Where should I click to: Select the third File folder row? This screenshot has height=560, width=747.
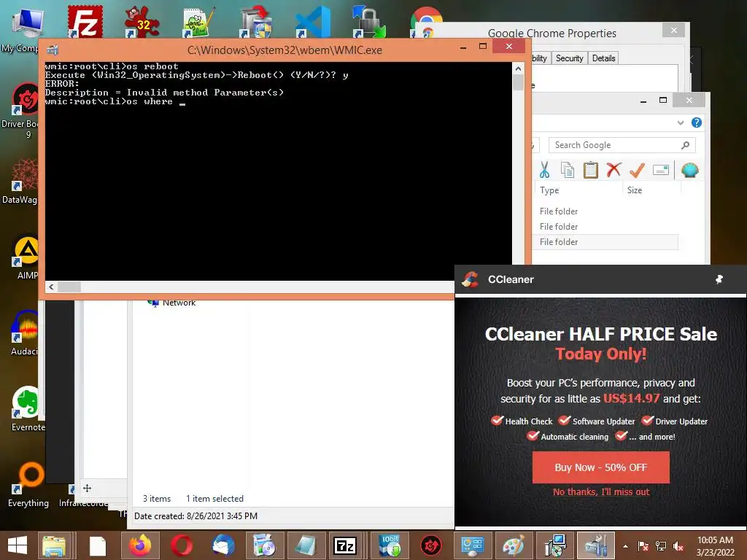tap(606, 242)
